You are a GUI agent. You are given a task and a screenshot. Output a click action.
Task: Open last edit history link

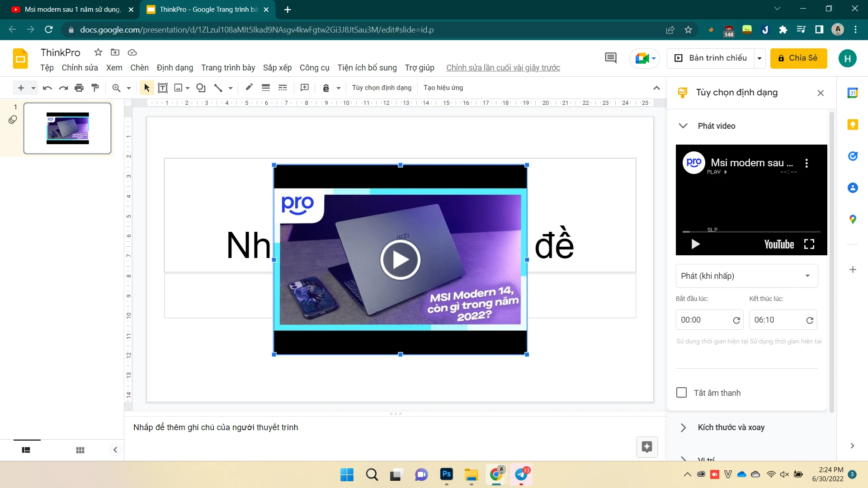coord(503,68)
